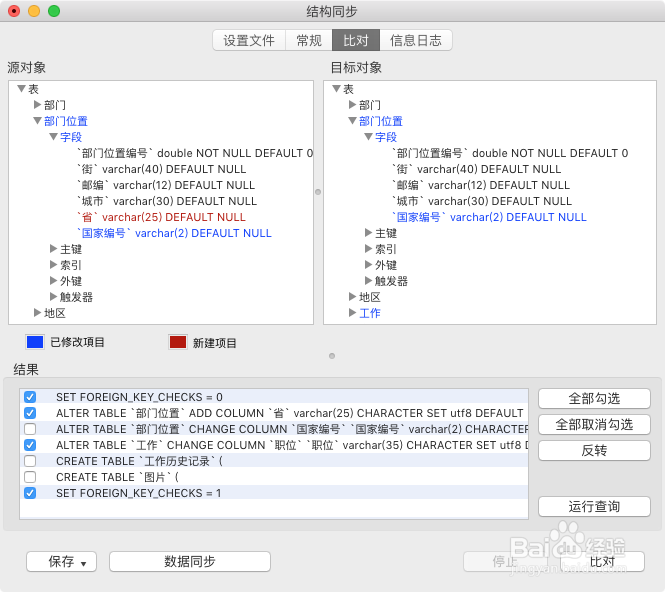Image resolution: width=665 pixels, height=592 pixels.
Task: Expand the source 主键 node
Action: [53, 249]
